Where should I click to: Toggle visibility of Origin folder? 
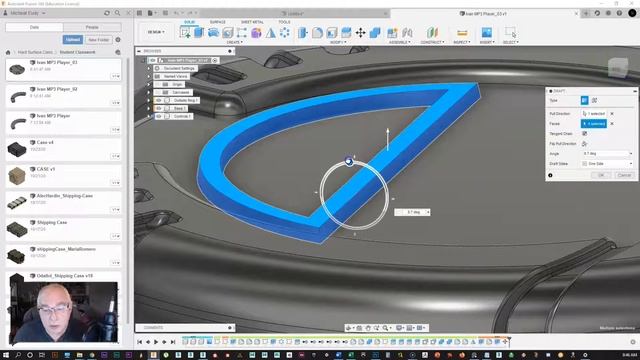click(x=158, y=84)
